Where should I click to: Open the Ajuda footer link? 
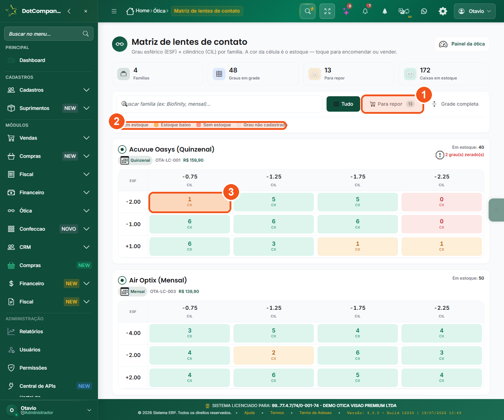point(250,413)
